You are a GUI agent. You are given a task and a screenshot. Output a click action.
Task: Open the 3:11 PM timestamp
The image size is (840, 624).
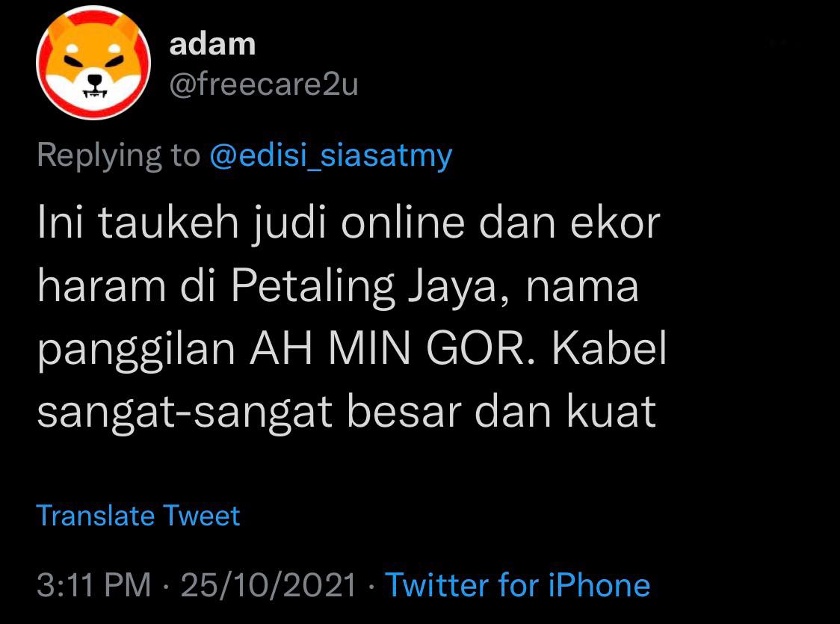pos(93,584)
